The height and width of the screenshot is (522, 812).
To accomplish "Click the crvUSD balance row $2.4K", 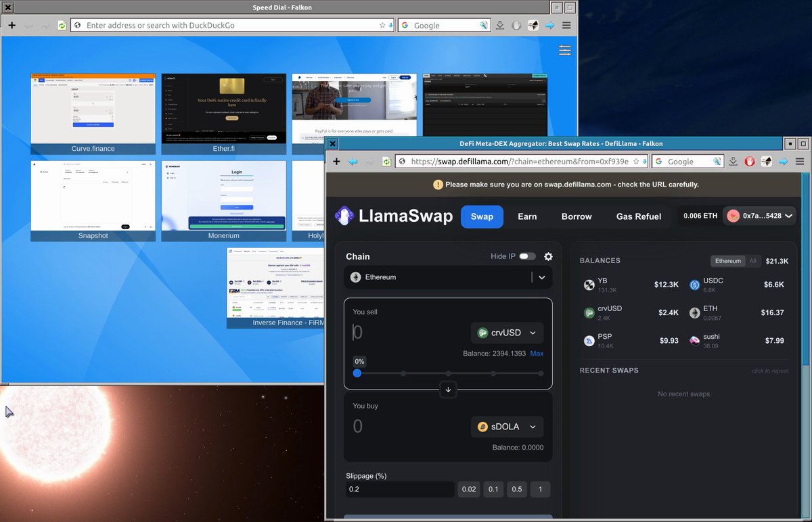I will tap(631, 312).
